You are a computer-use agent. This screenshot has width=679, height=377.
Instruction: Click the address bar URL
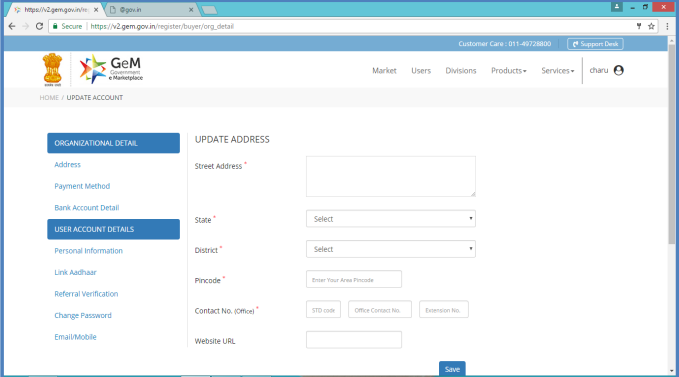tap(162, 26)
